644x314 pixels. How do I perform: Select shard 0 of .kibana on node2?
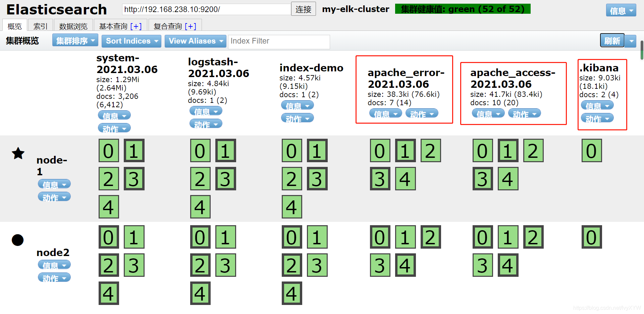pyautogui.click(x=592, y=237)
